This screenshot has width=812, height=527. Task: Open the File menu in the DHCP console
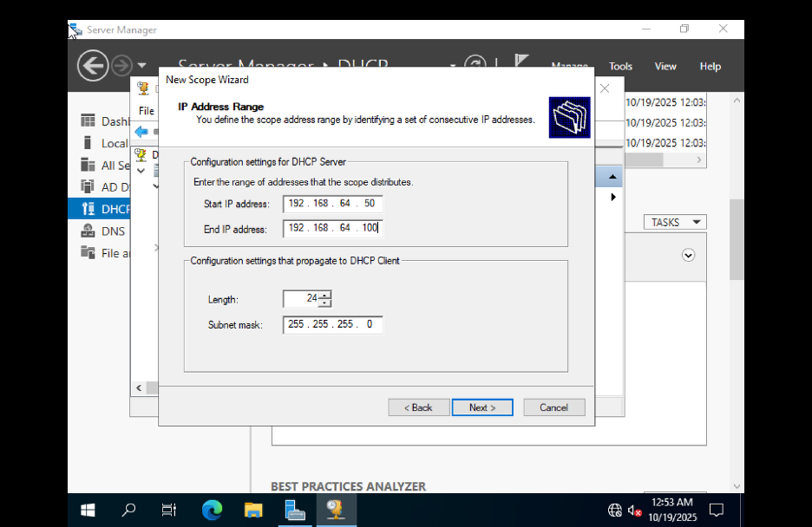pyautogui.click(x=145, y=110)
